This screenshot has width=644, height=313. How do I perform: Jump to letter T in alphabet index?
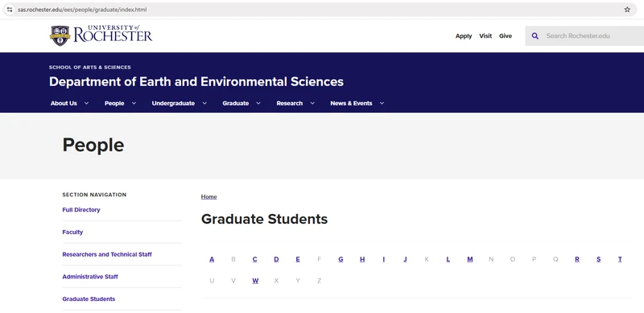(620, 259)
